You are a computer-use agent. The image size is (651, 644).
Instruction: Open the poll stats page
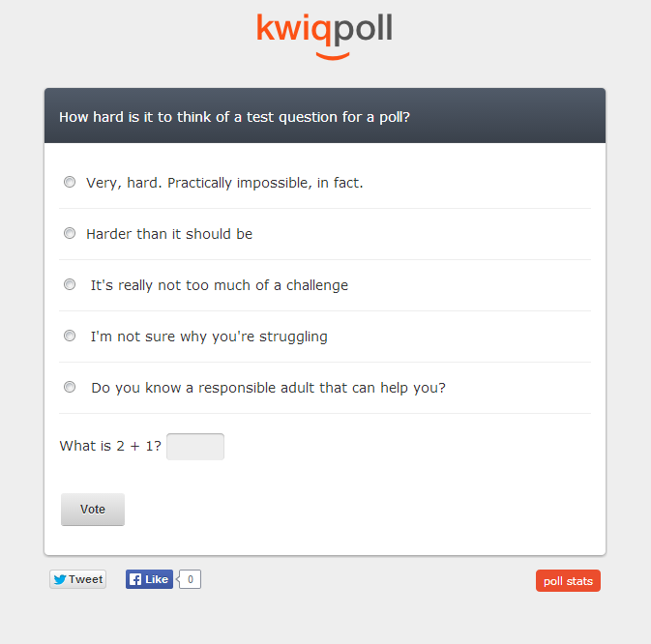click(x=568, y=581)
